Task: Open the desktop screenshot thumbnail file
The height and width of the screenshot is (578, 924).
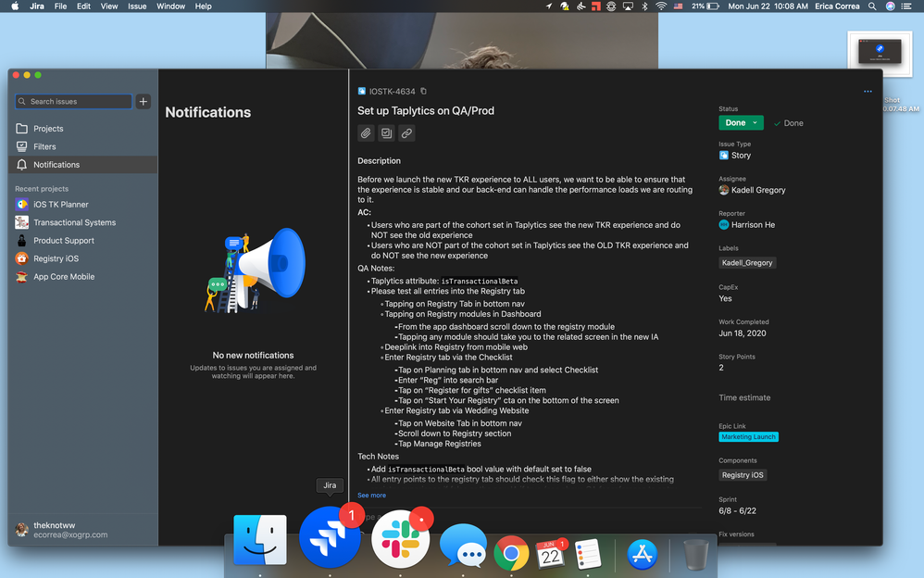Action: [x=880, y=54]
